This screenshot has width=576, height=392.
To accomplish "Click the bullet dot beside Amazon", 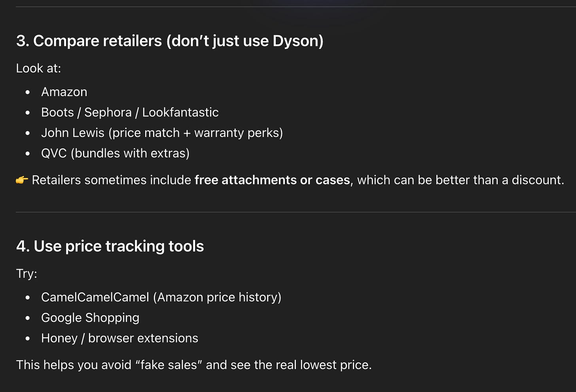I will (x=28, y=92).
